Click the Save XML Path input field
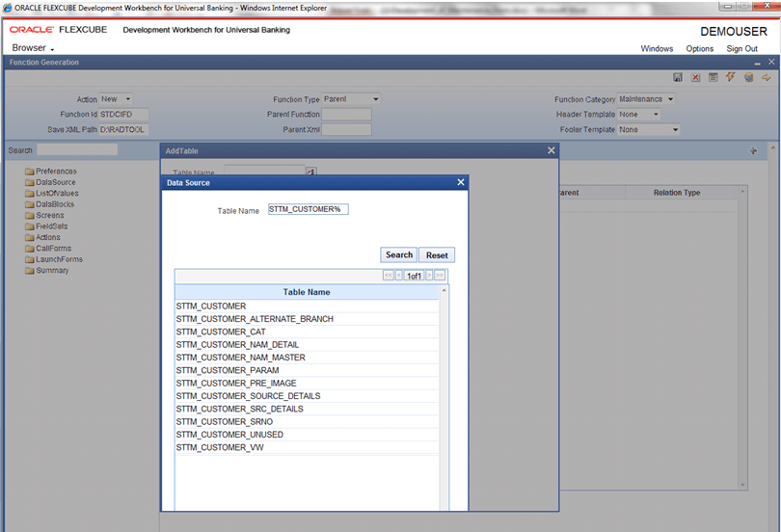The image size is (781, 532). pos(123,129)
